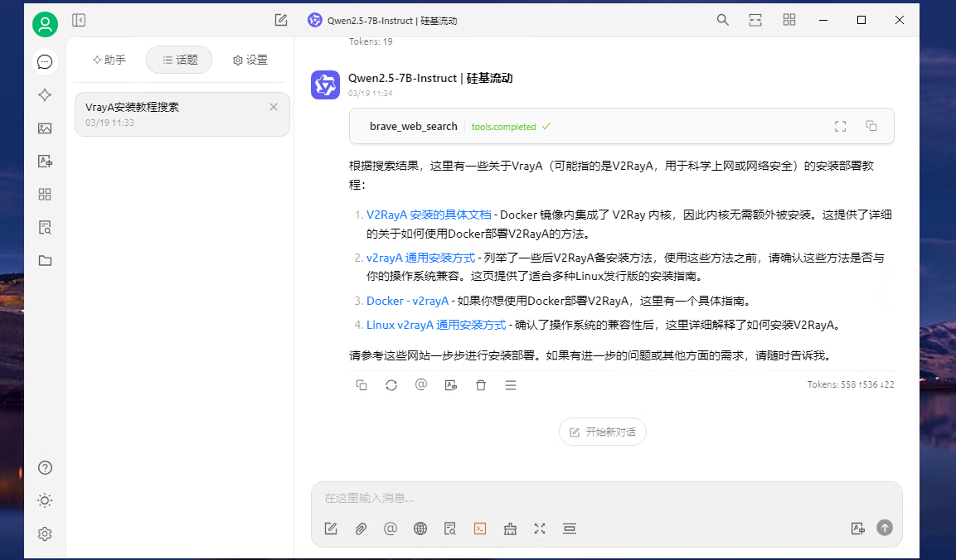Copy the assistant message

(362, 385)
